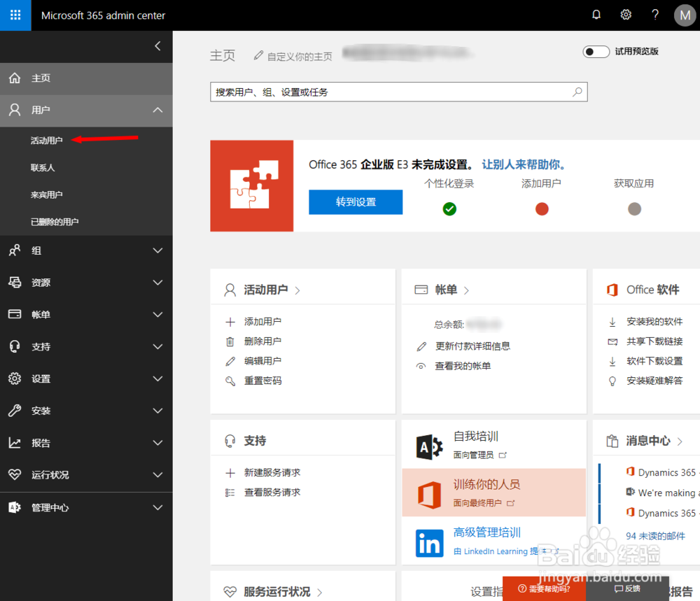The image size is (700, 601).
Task: Click the gray 获取应用 status dot
Action: [634, 208]
